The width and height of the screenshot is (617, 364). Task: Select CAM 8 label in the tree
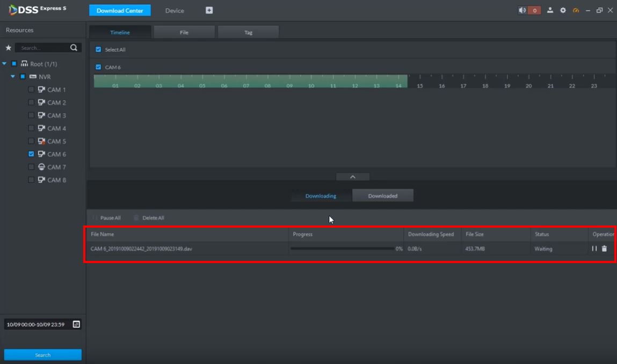click(57, 180)
